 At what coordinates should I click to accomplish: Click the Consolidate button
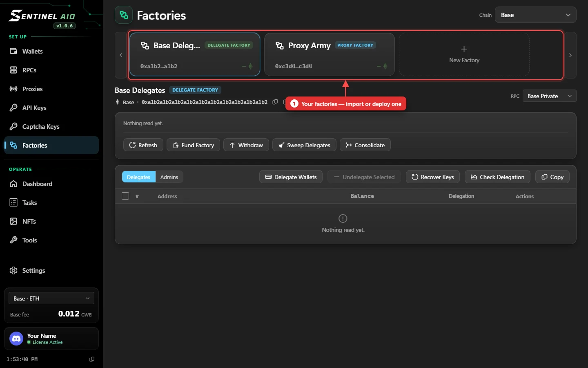pyautogui.click(x=365, y=145)
